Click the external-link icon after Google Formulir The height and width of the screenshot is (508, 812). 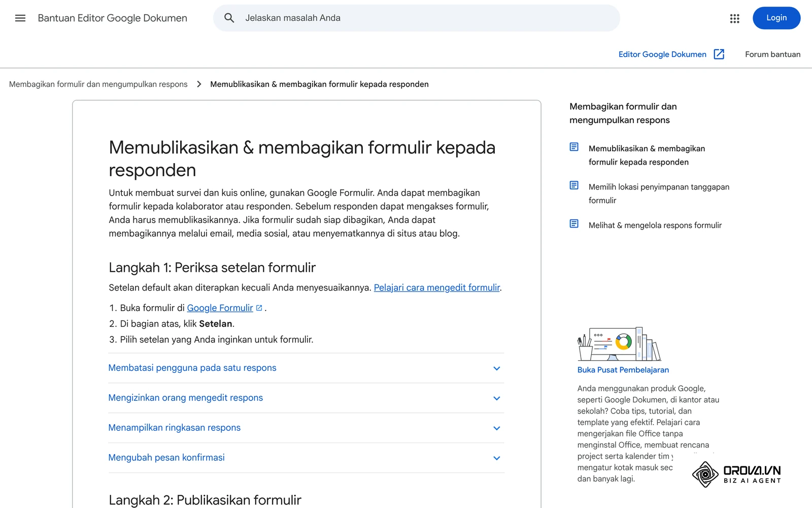pyautogui.click(x=259, y=308)
